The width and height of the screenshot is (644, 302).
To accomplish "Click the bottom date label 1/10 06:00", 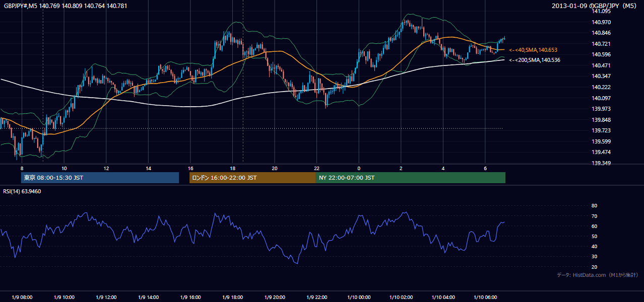I will click(x=485, y=297).
